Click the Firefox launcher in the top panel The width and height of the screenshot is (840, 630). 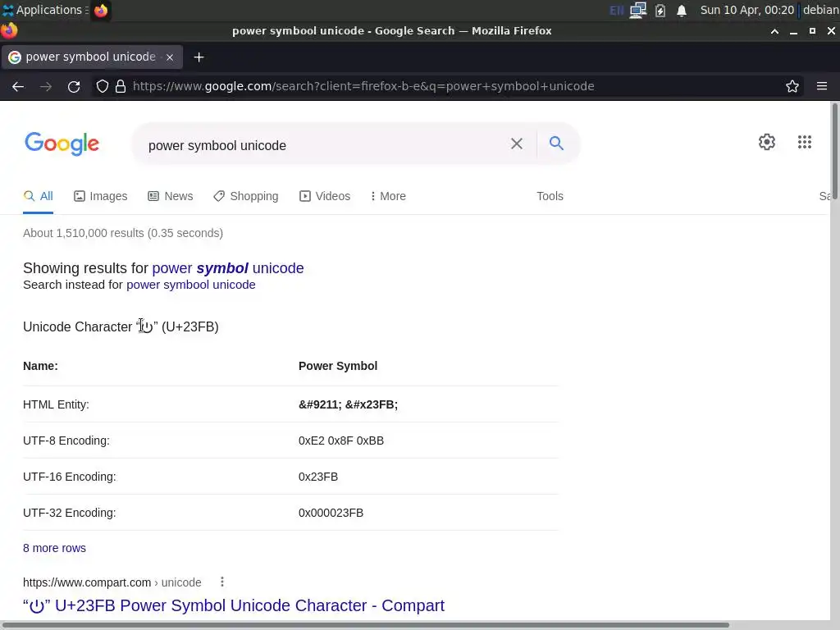(101, 10)
